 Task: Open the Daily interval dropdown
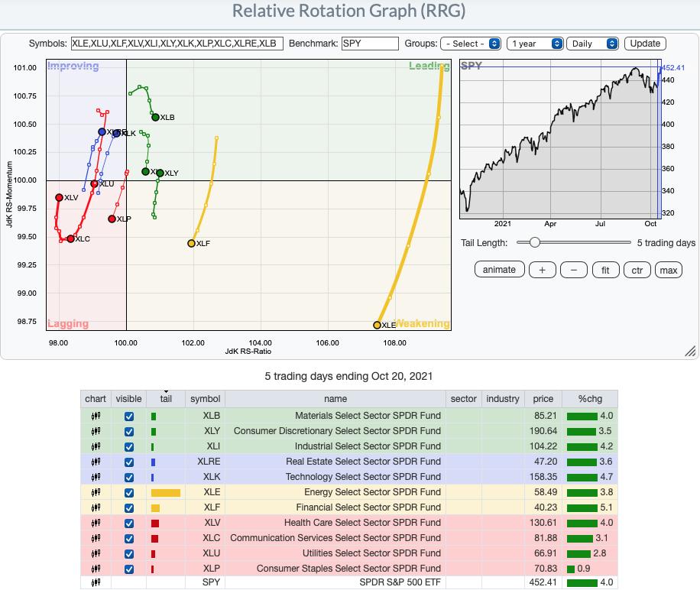[x=592, y=44]
